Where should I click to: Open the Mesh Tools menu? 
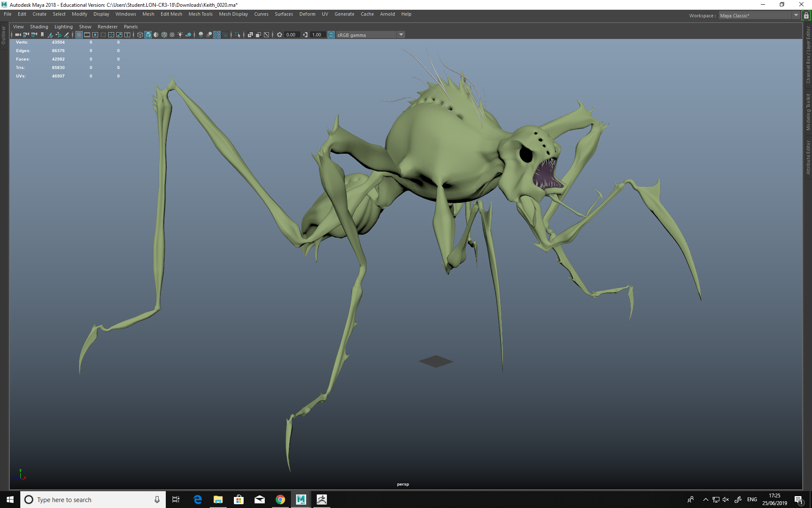pos(200,14)
